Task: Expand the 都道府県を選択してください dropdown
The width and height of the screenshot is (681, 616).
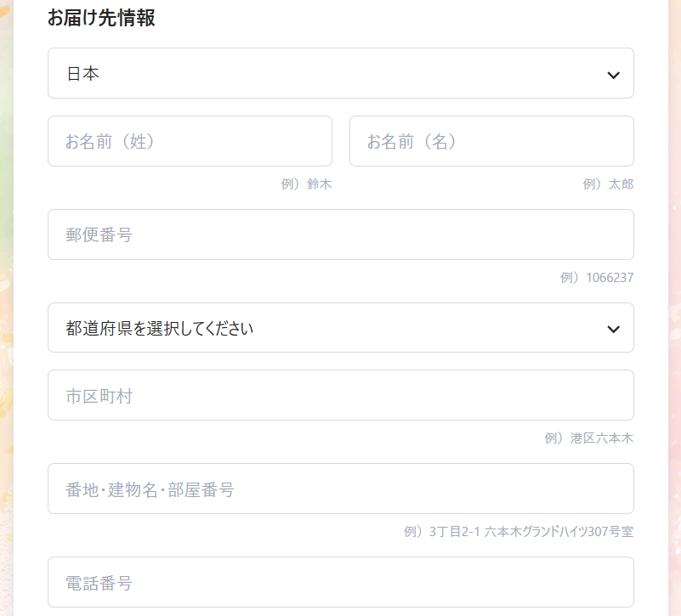Action: point(340,328)
